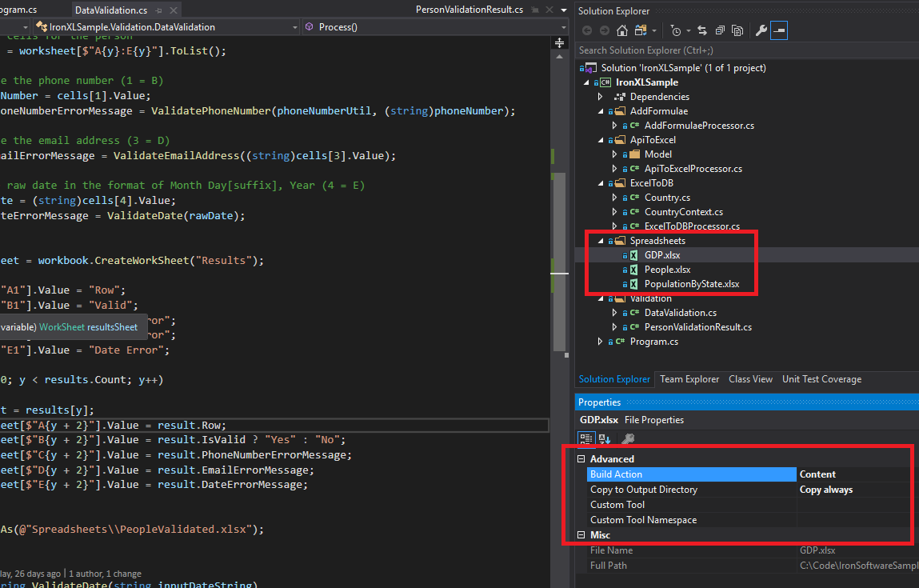The image size is (919, 588).
Task: Switch to Solution Explorer tab
Action: coord(614,379)
